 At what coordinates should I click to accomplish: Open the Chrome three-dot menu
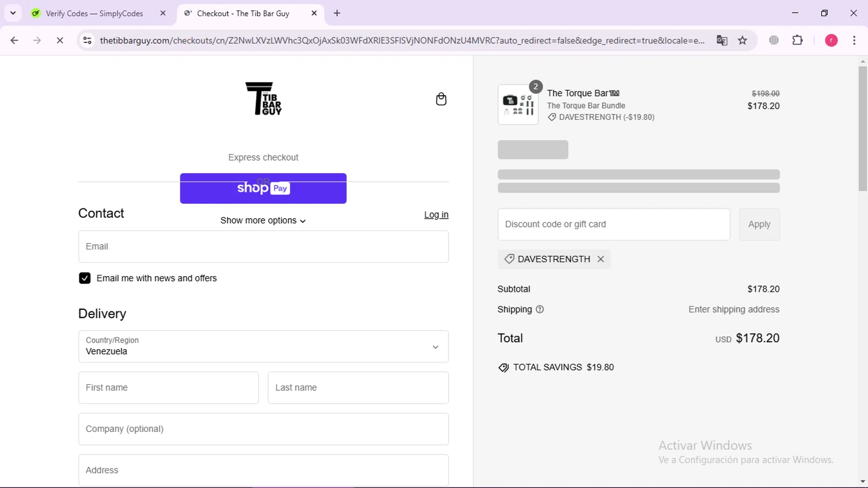pyautogui.click(x=854, y=41)
